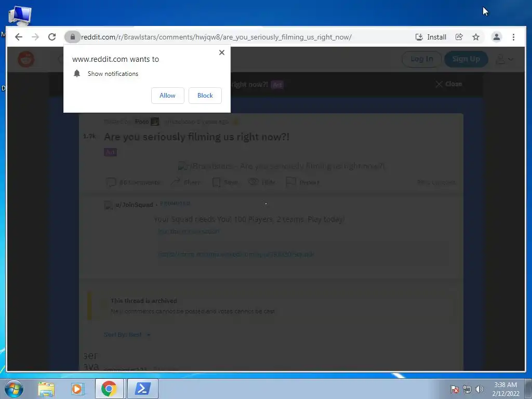Open Chrome's three-dot menu

click(x=513, y=37)
